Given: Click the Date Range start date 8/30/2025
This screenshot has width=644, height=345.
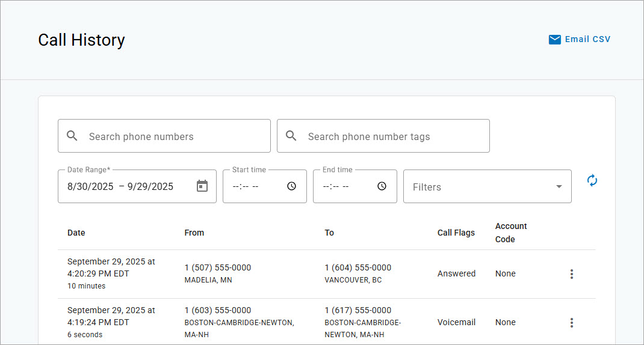Looking at the screenshot, I should [90, 187].
